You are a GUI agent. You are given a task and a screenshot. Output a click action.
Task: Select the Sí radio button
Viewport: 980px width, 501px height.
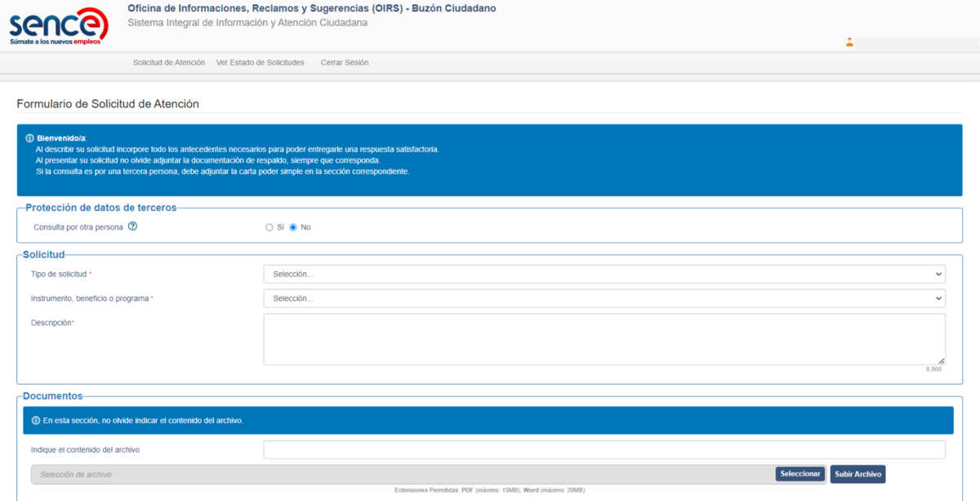[269, 227]
